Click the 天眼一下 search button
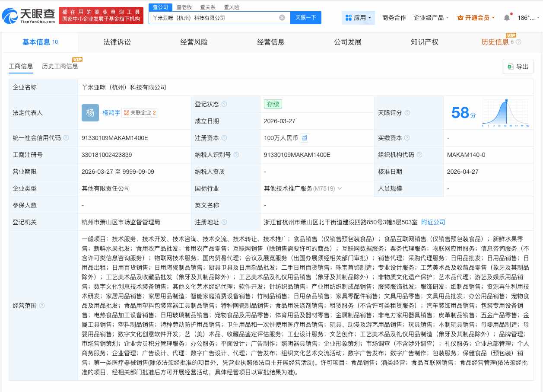This screenshot has height=392, width=543. point(306,18)
